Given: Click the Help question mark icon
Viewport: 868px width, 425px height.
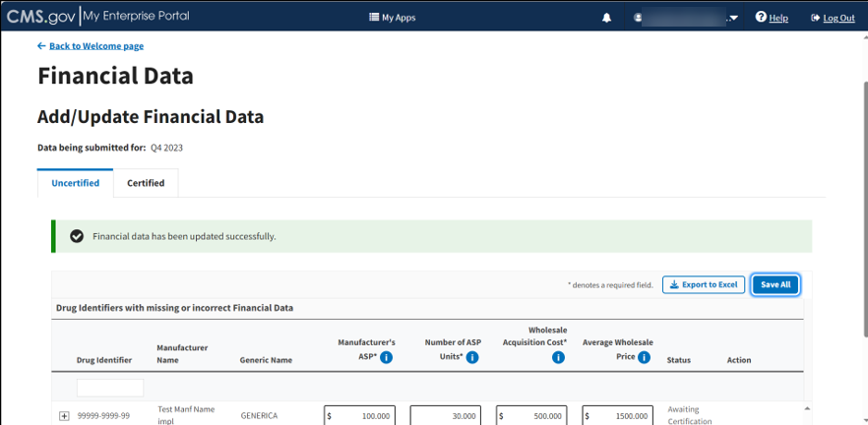Looking at the screenshot, I should [x=761, y=18].
